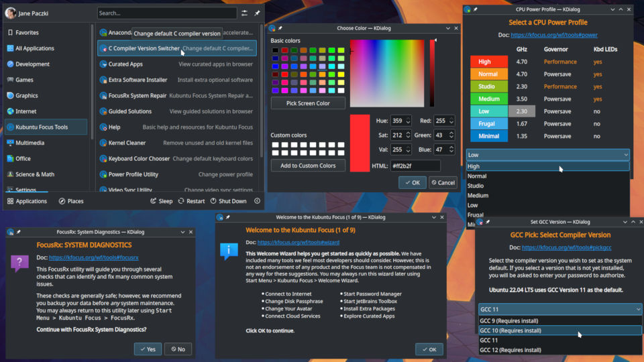Select the Games category in the launcher
644x362 pixels.
[24, 80]
